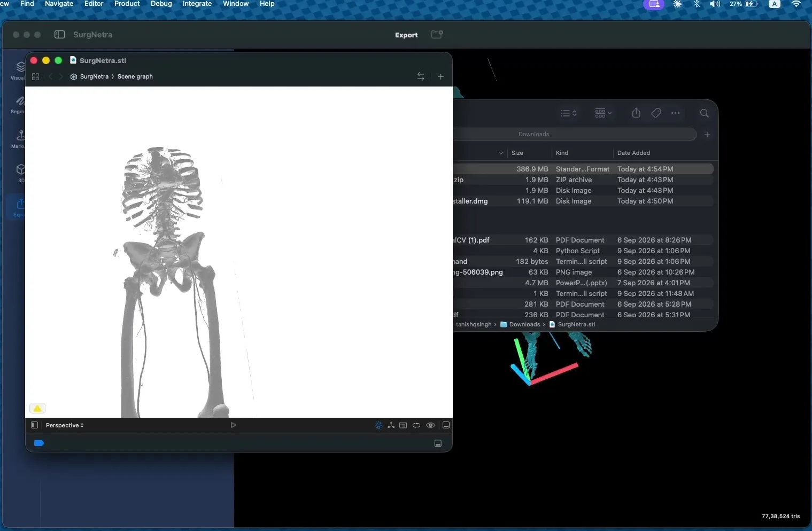
Task: Open the Window menu
Action: (236, 4)
